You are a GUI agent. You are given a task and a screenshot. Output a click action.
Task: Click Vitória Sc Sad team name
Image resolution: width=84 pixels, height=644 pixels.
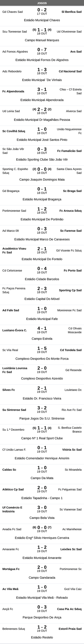[72, 449]
